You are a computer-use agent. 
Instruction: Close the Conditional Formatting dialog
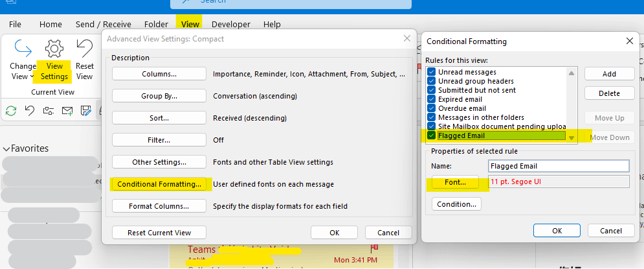tap(629, 41)
